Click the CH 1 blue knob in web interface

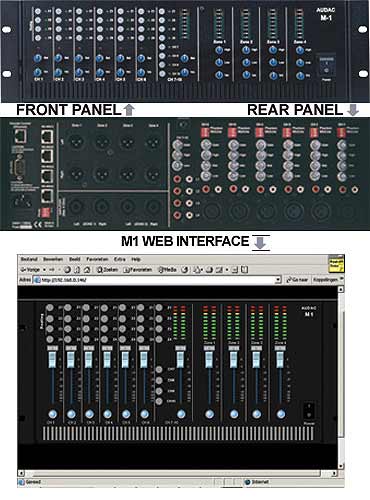pyautogui.click(x=53, y=414)
